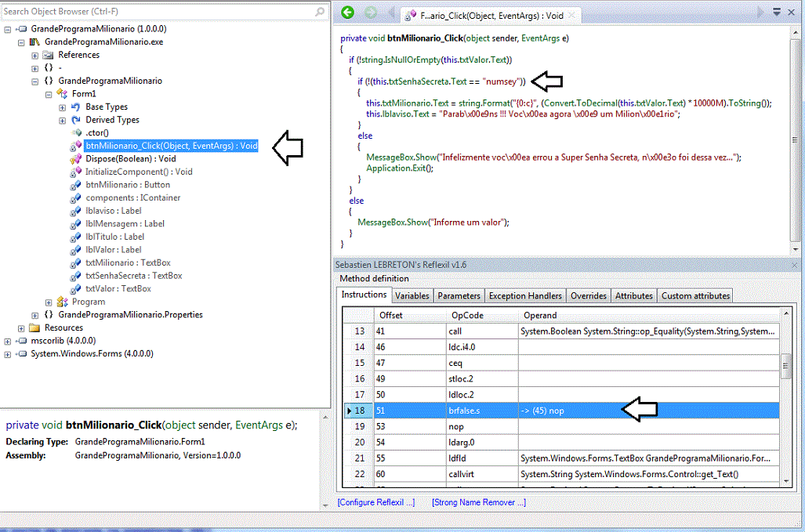Click the Offset column header
Image resolution: width=805 pixels, height=532 pixels.
pos(410,315)
